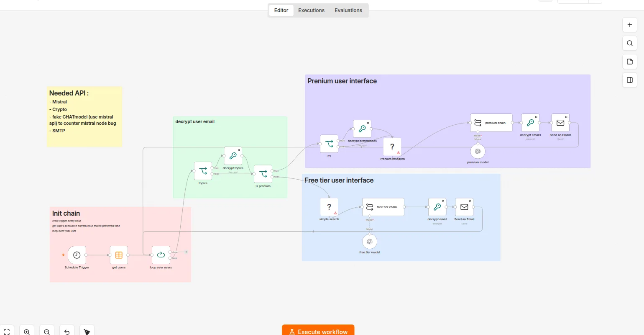Image resolution: width=644 pixels, height=335 pixels.
Task: Select the yellow Needed API sticky note
Action: click(84, 116)
